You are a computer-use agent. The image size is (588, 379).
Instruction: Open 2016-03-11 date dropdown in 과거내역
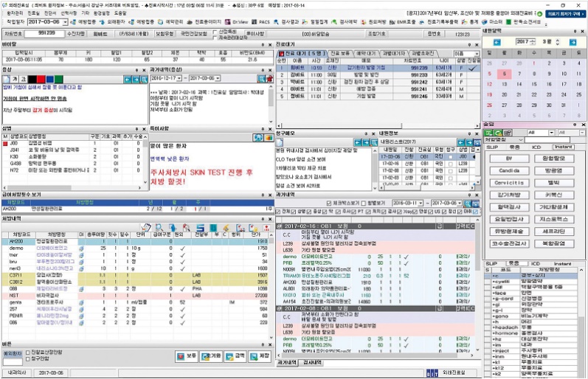[x=421, y=203]
